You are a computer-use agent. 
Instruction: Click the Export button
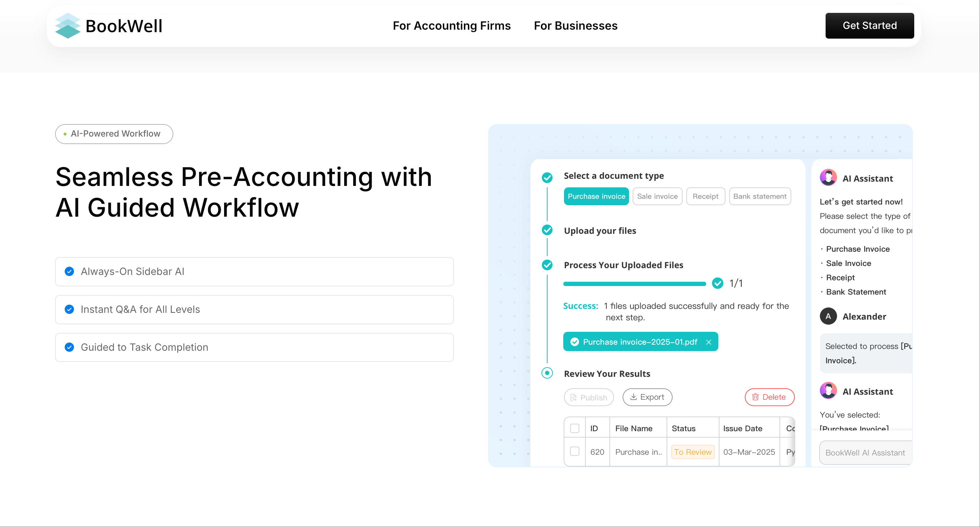(x=647, y=397)
